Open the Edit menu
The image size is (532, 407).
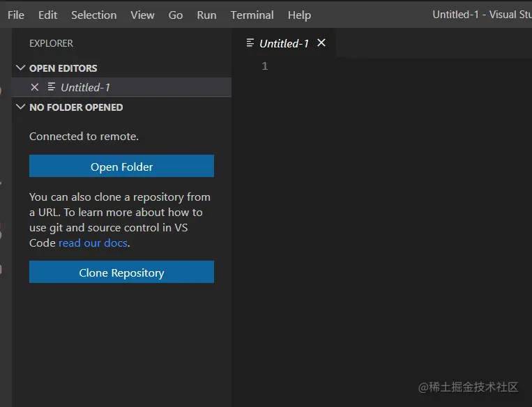pos(47,15)
